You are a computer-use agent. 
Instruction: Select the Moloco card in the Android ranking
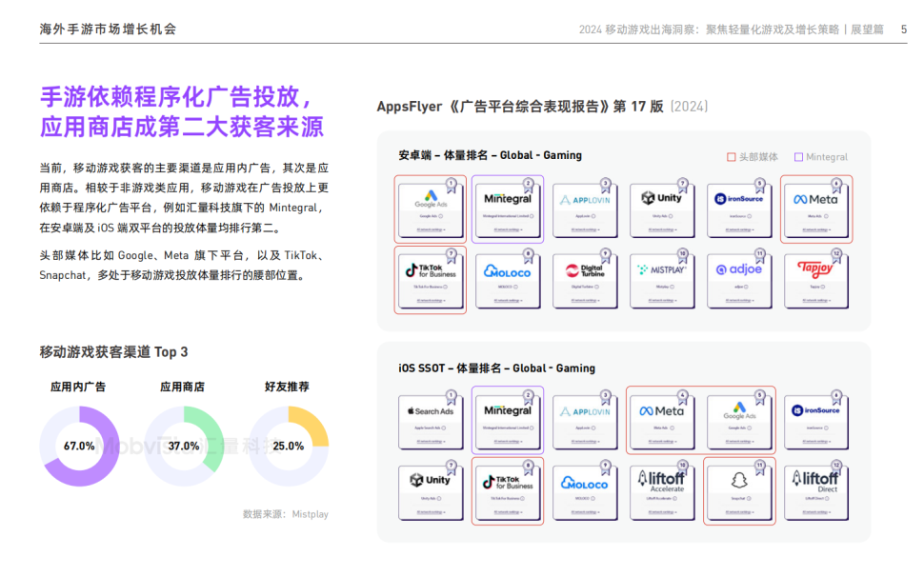(x=508, y=280)
